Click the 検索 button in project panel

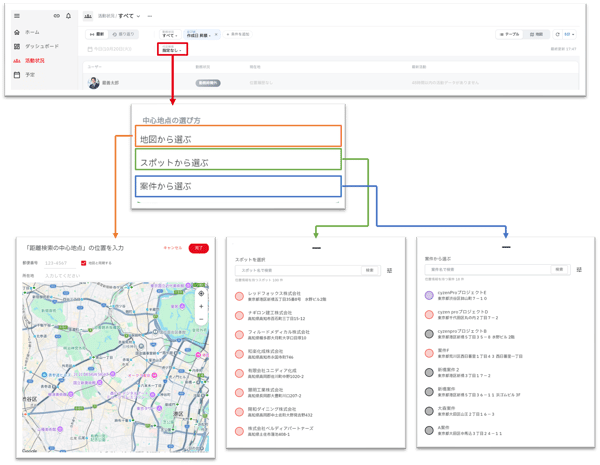559,270
